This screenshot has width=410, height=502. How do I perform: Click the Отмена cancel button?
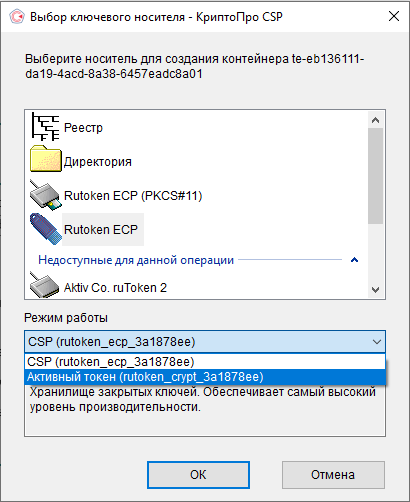coord(333,475)
